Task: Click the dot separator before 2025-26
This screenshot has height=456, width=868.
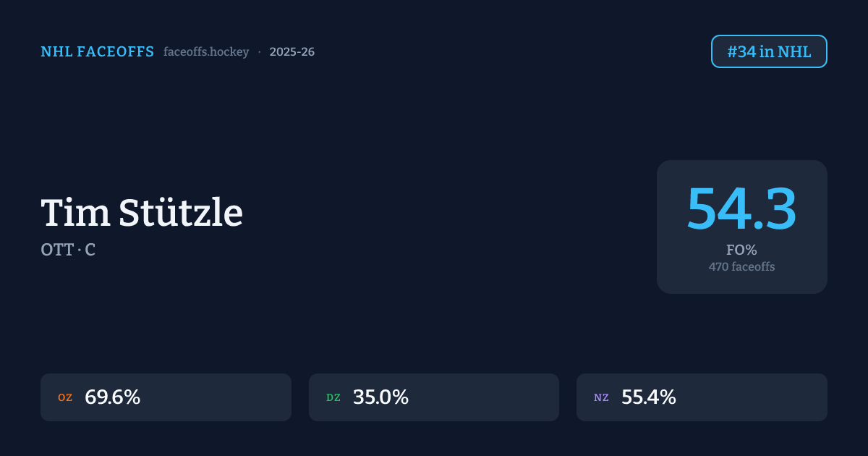Action: tap(259, 52)
